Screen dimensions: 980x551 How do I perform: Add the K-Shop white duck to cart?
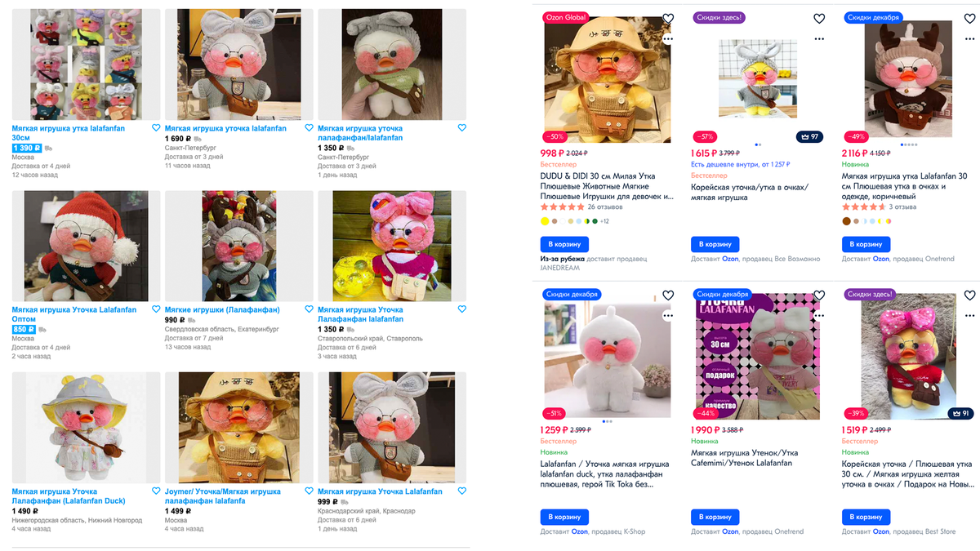564,517
